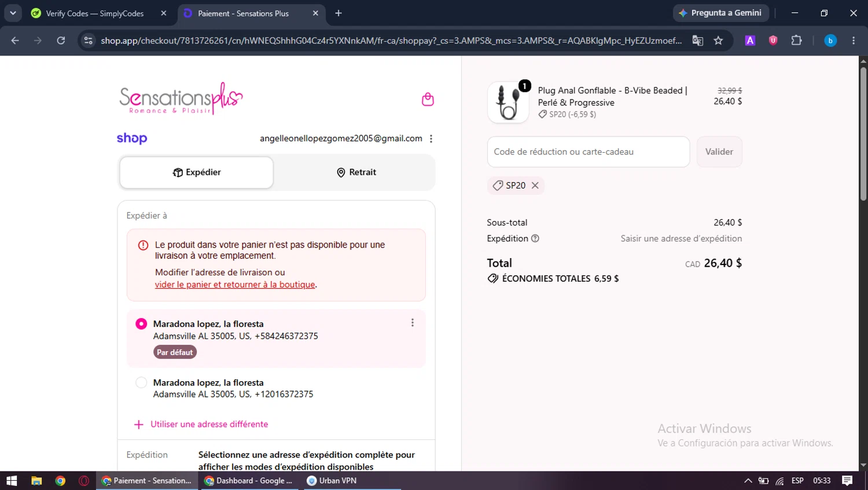
Task: Click the 'ÉCONOMIES TOTALES 6,59 $' text
Action: pos(560,279)
